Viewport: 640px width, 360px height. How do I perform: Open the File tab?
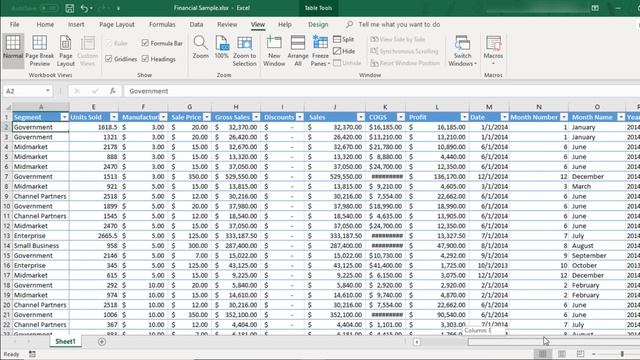click(x=15, y=24)
